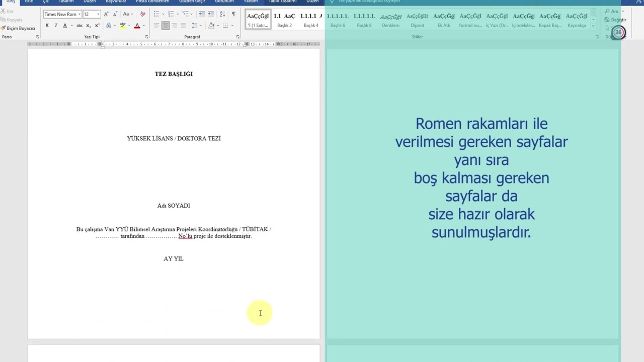Apply the Denklem style
644x362 pixels.
tap(390, 20)
